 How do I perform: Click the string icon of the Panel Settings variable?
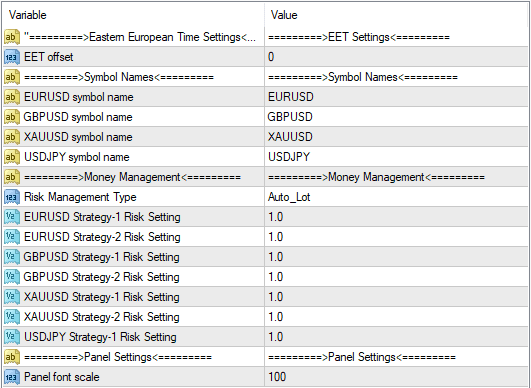[x=12, y=357]
